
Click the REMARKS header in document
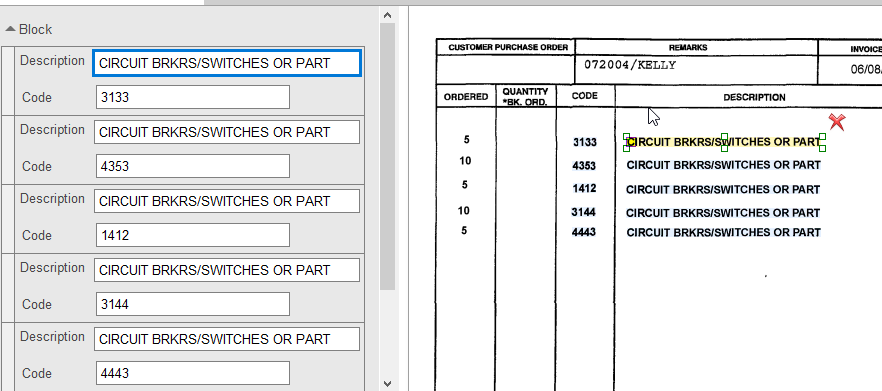pos(688,48)
